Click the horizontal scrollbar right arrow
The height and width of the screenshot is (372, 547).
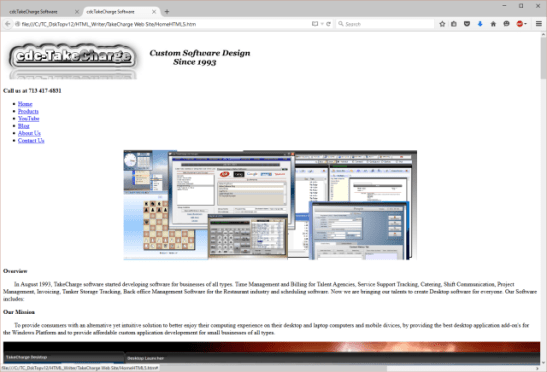537,368
